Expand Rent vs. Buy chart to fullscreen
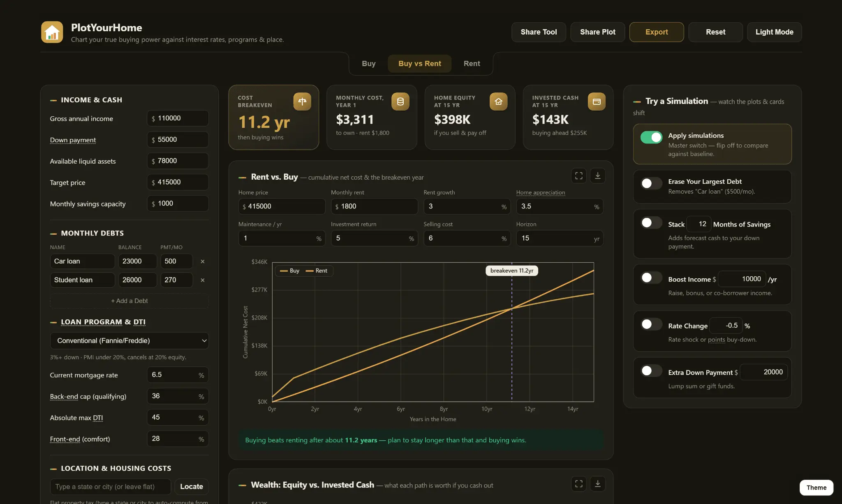 click(x=579, y=176)
